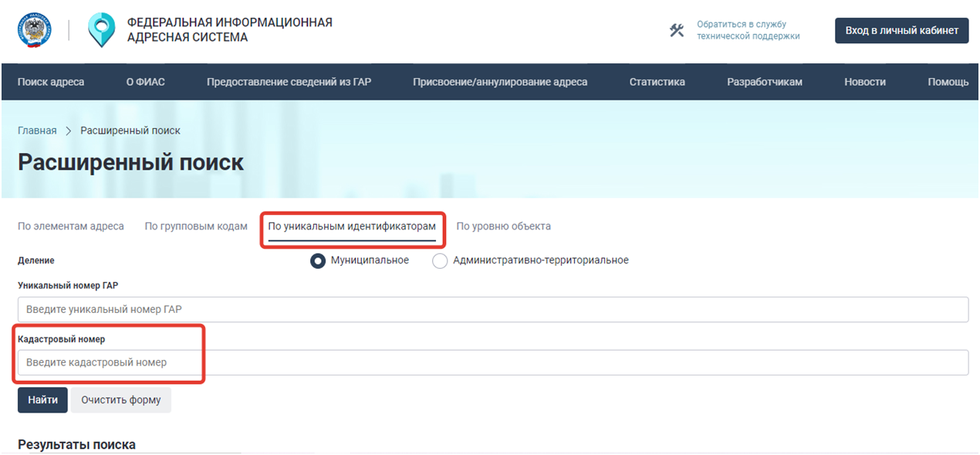Click the Federal Tax Service emblem logo

tap(35, 30)
